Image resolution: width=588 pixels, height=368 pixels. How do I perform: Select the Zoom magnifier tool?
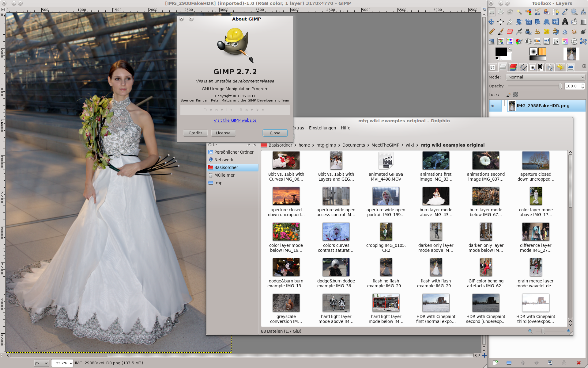574,12
